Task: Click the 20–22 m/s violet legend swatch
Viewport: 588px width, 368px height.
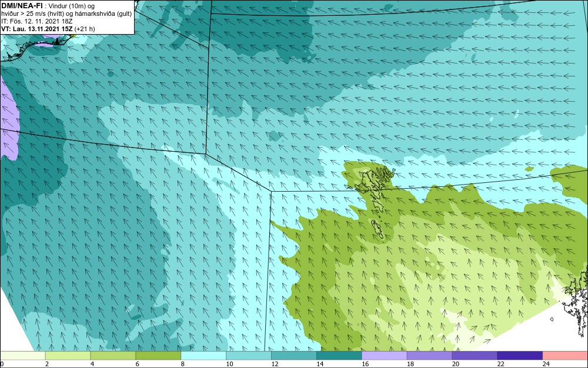Action: (475, 356)
